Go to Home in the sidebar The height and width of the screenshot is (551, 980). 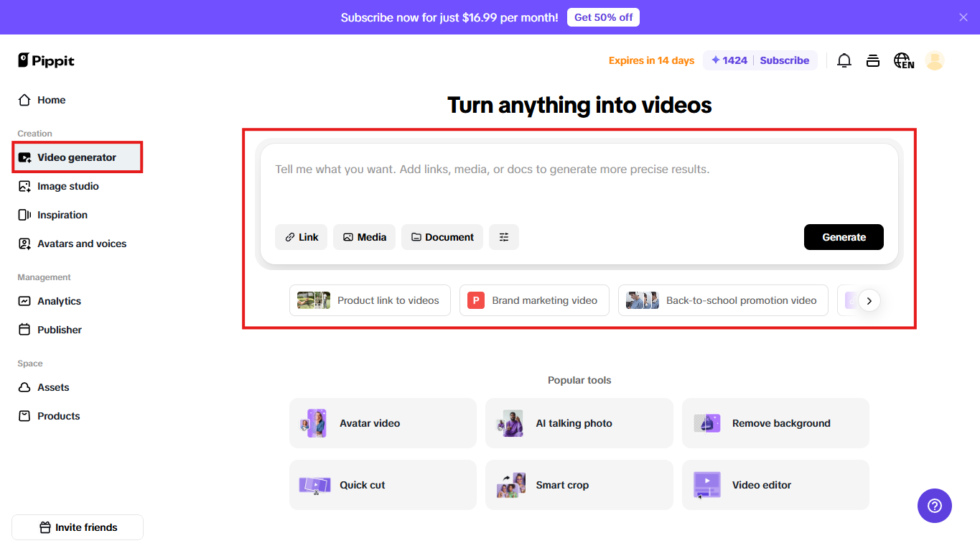(50, 100)
